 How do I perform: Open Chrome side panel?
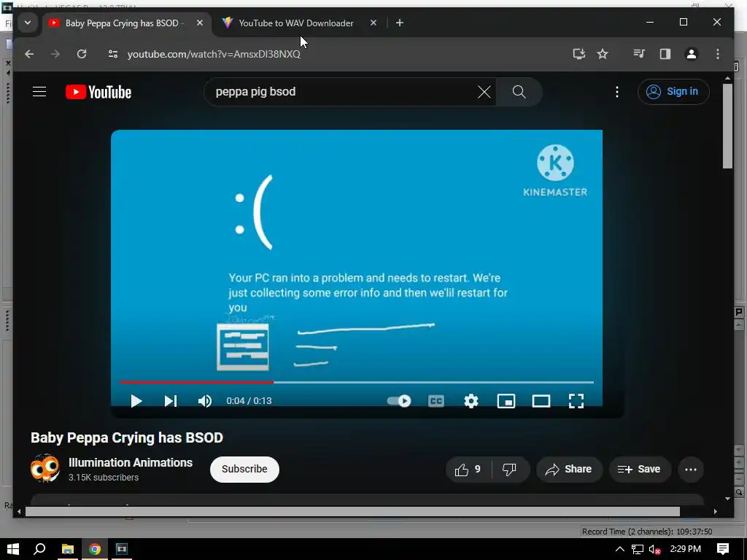665,54
